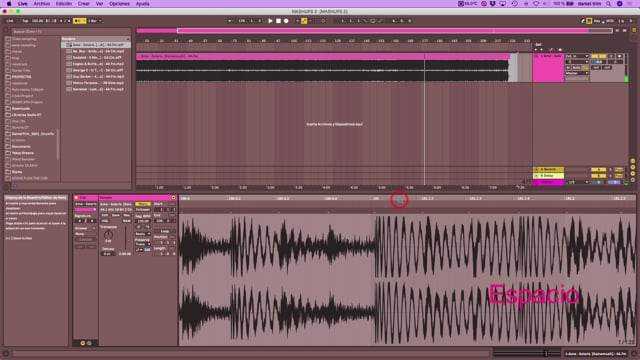
Task: Start playback with the Play button
Action: tap(270, 21)
